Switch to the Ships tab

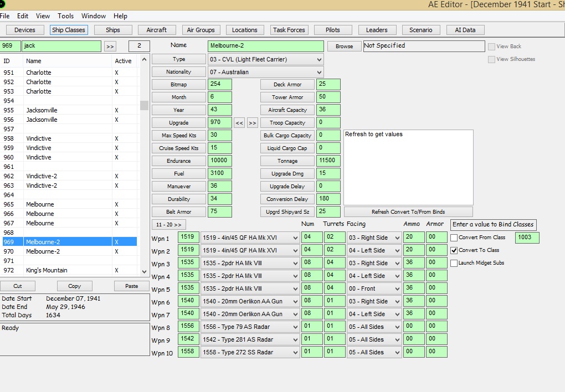113,30
